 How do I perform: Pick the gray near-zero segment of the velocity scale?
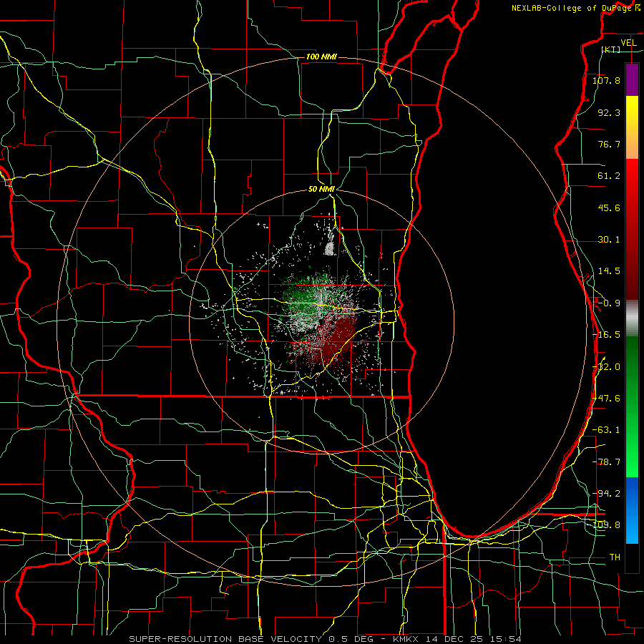pos(632,318)
